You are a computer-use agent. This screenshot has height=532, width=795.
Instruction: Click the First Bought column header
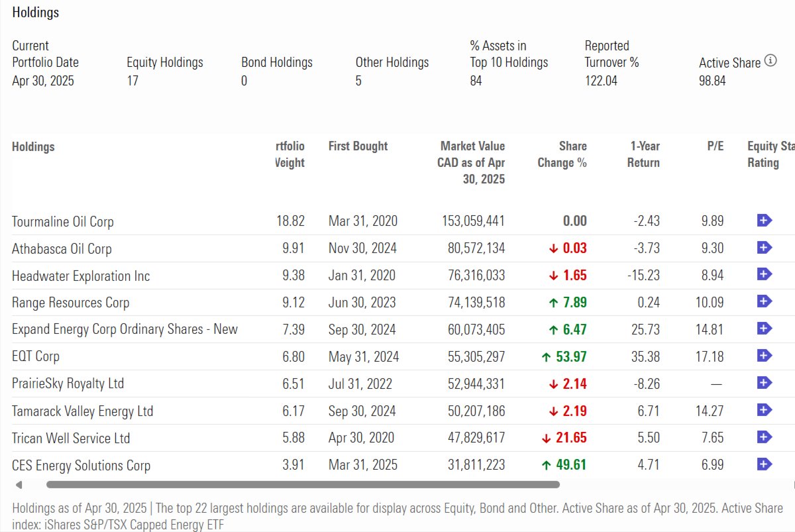click(x=358, y=146)
